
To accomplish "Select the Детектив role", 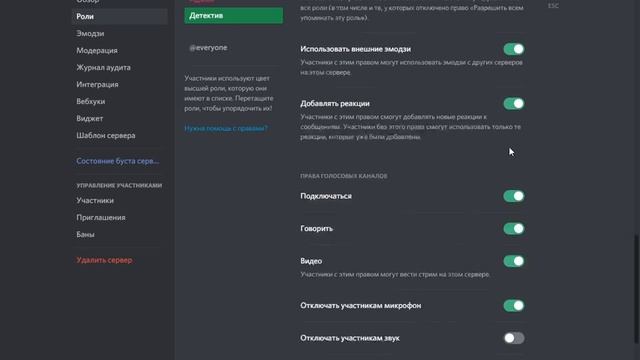I will (233, 16).
